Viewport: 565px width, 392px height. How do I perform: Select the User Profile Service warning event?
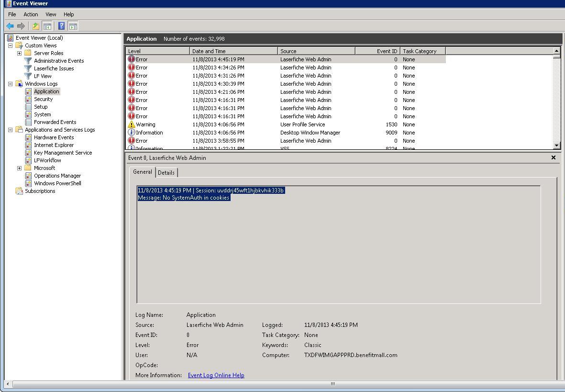tap(302, 124)
